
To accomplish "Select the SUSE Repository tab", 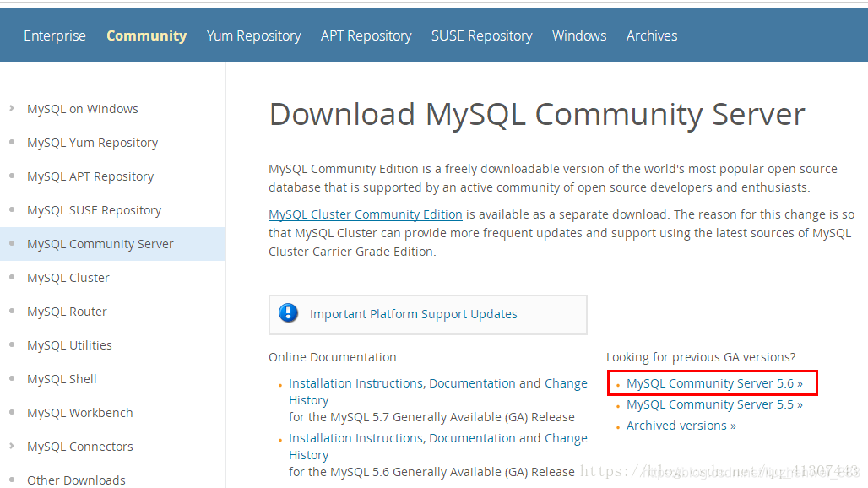I will (x=481, y=35).
